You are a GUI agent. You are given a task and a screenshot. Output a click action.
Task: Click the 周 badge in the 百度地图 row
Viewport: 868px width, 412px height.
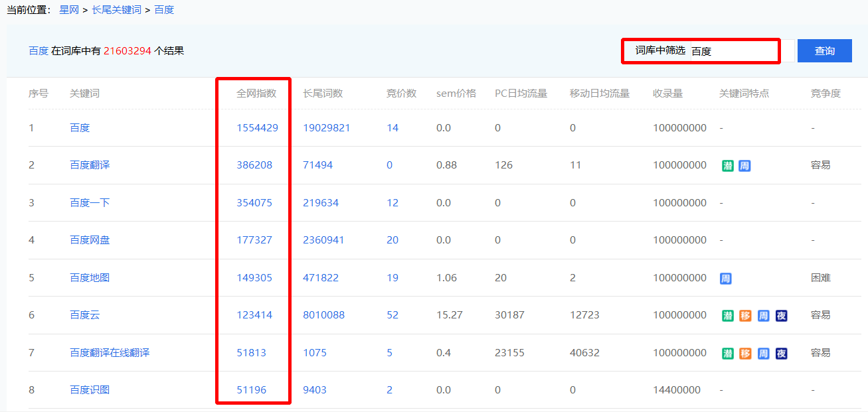[726, 279]
